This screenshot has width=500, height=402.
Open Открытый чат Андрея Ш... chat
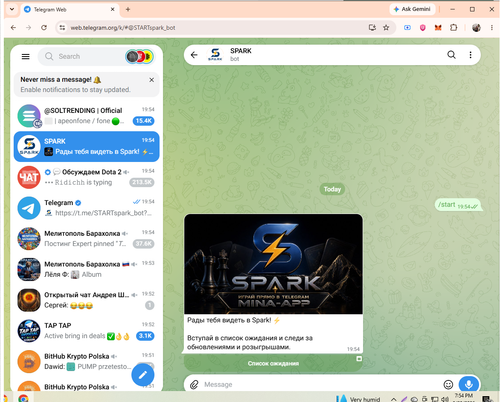86,300
